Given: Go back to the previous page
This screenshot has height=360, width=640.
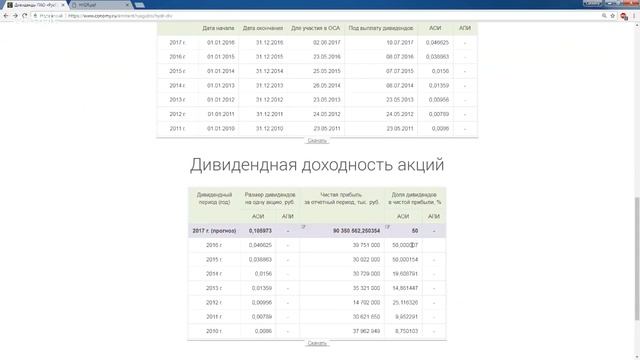Looking at the screenshot, I should (x=6, y=16).
